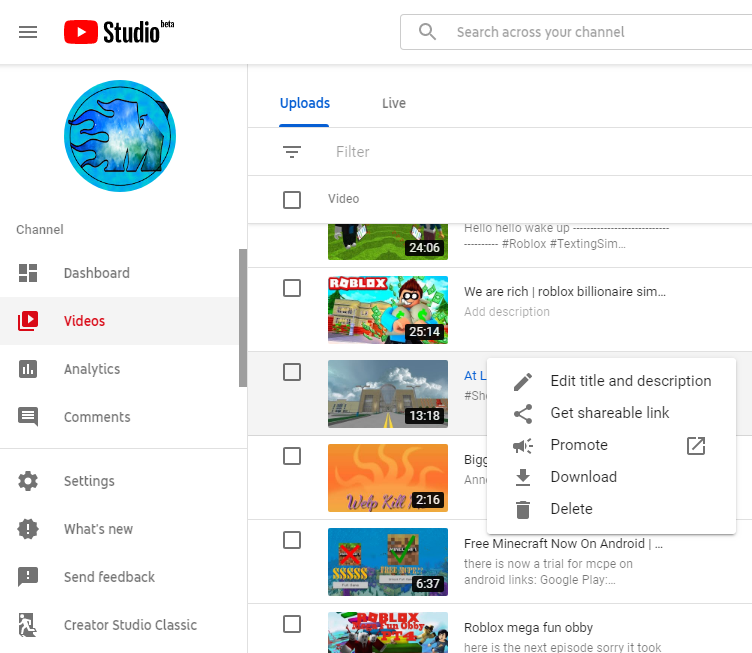Tick the select-all Video header checkbox
This screenshot has width=752, height=653.
(x=292, y=200)
